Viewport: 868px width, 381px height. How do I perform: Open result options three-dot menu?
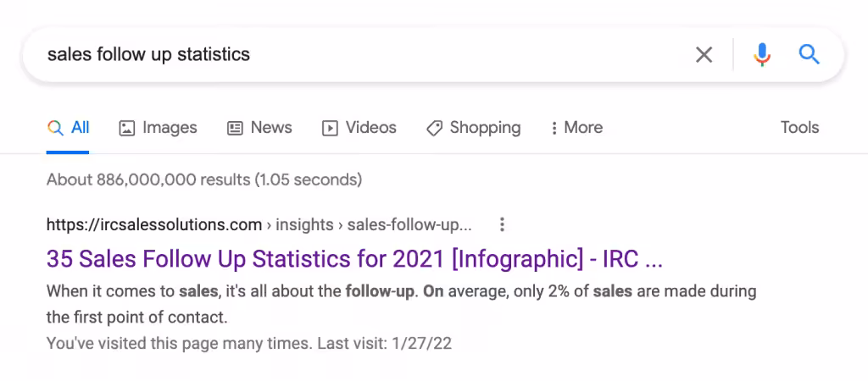pos(503,224)
